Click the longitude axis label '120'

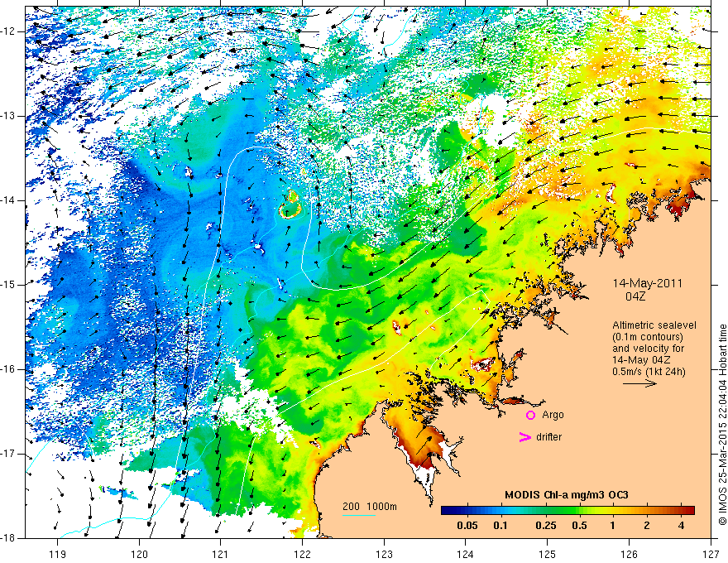coord(139,554)
